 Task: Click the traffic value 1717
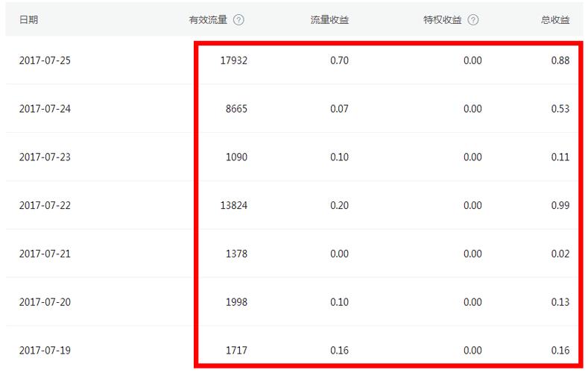point(236,351)
